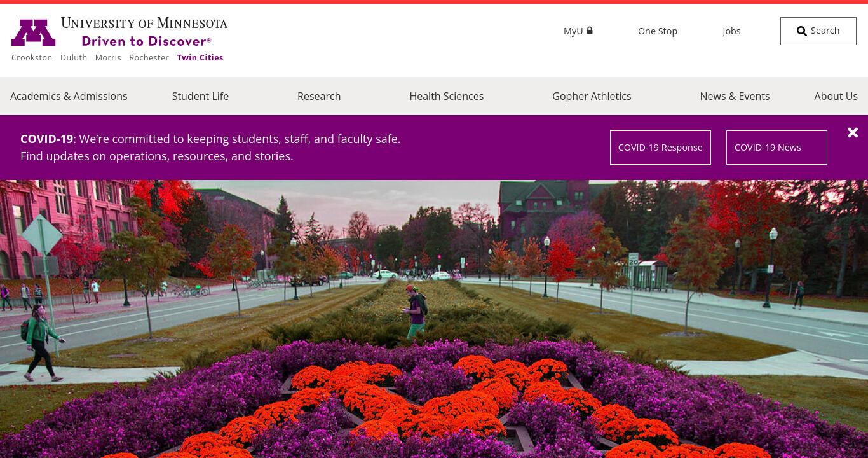Go to One Stop
This screenshot has width=868, height=458.
[x=658, y=31]
